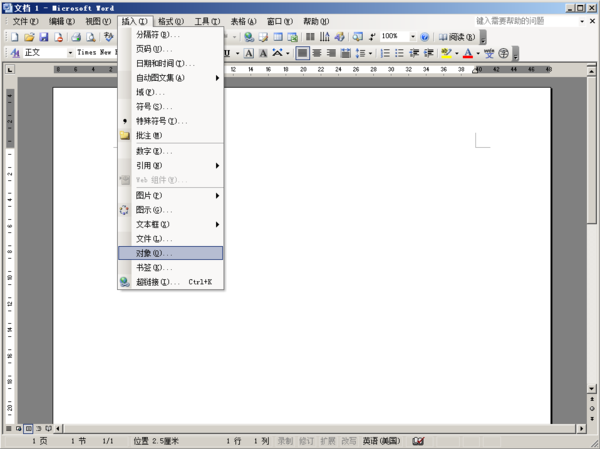Image resolution: width=600 pixels, height=449 pixels.
Task: Apply bulleted list formatting
Action: point(399,53)
